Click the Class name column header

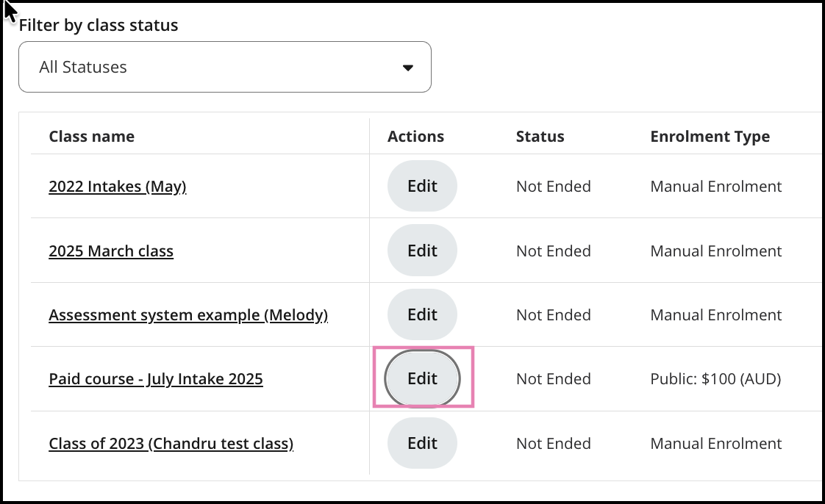92,137
